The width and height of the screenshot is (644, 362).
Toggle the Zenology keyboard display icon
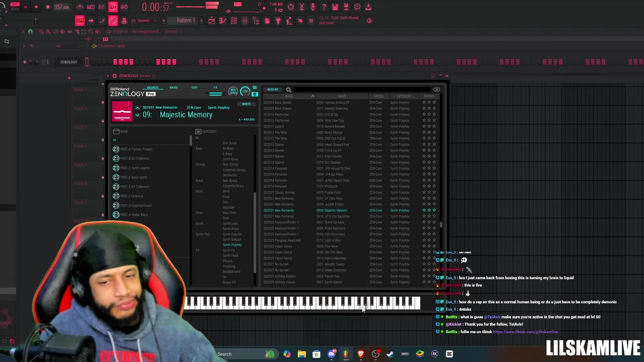pos(255,94)
